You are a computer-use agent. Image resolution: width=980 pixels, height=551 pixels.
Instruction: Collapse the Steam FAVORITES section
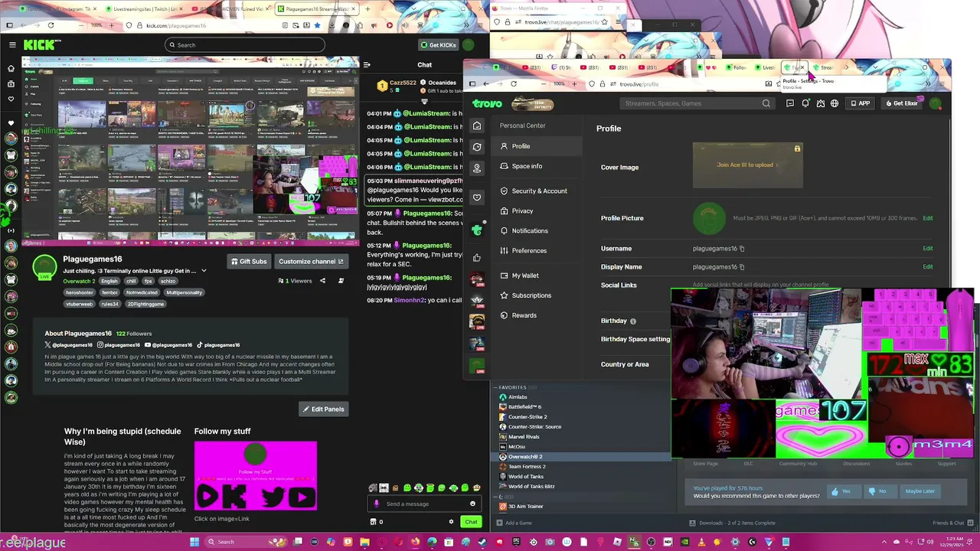(x=495, y=387)
